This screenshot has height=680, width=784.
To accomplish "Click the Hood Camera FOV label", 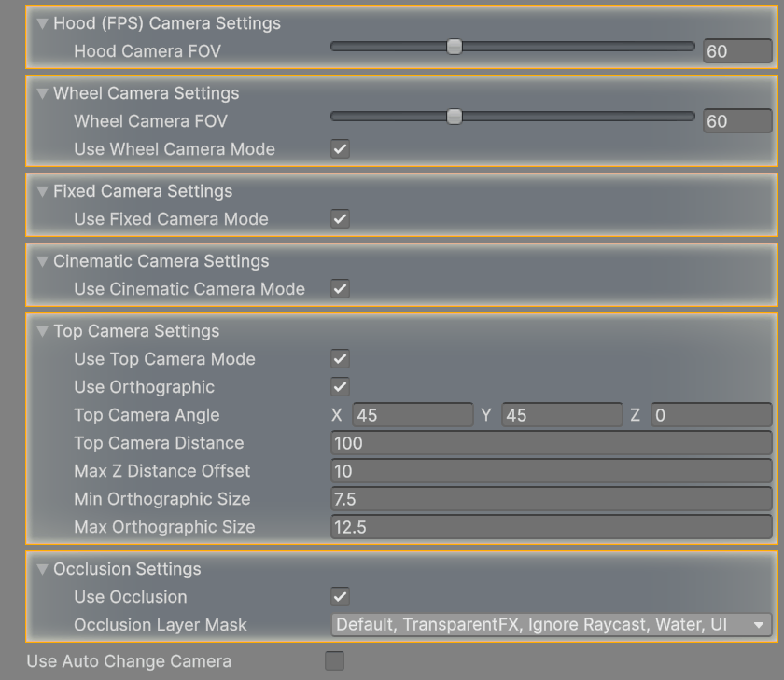I will click(147, 51).
